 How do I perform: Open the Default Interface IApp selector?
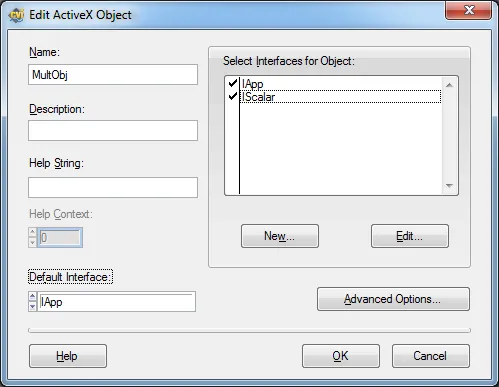(116, 302)
